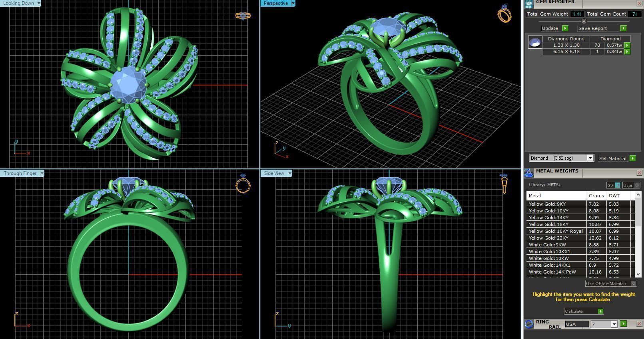Select the Yellow Gold:22KY row

[x=580, y=238]
